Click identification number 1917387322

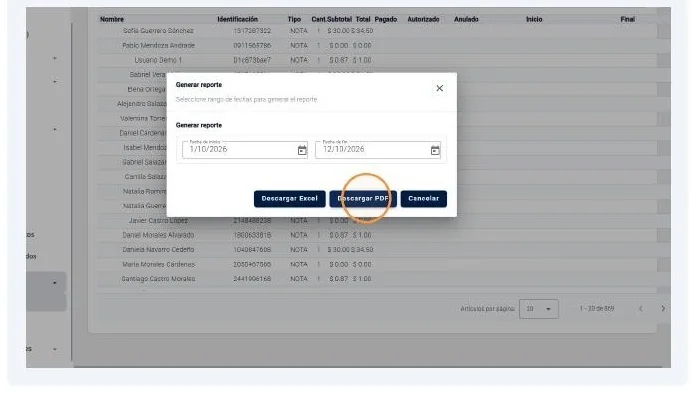[x=252, y=31]
